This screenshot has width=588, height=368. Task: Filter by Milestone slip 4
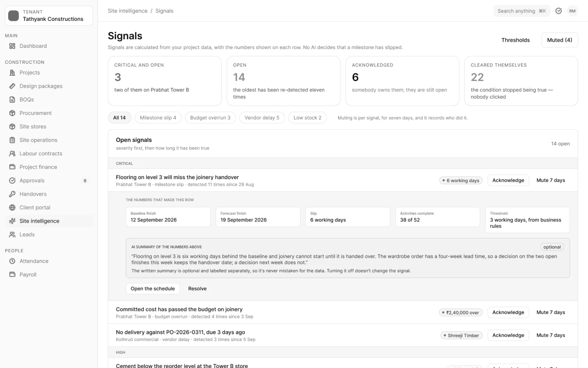click(158, 118)
